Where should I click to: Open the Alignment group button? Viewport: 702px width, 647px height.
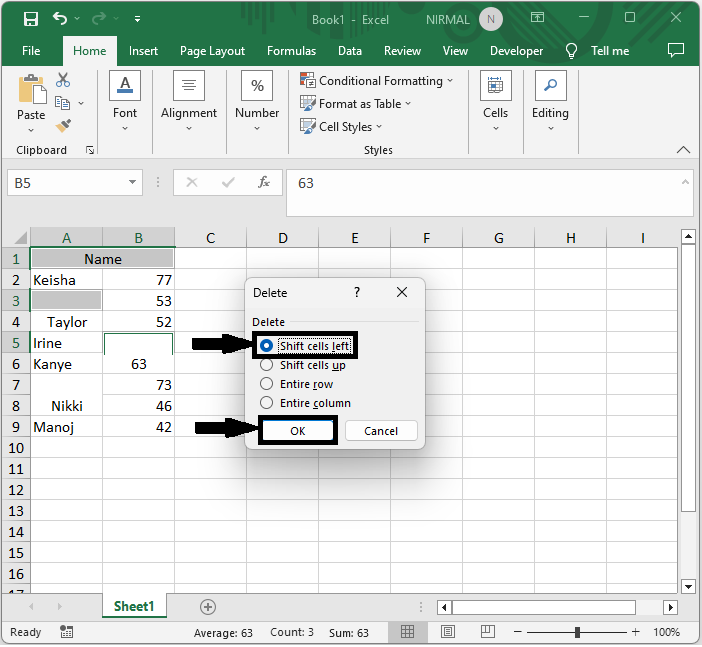(188, 101)
